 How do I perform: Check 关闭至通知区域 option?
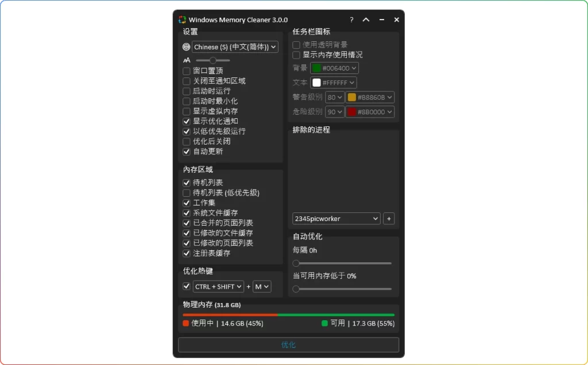(x=187, y=81)
